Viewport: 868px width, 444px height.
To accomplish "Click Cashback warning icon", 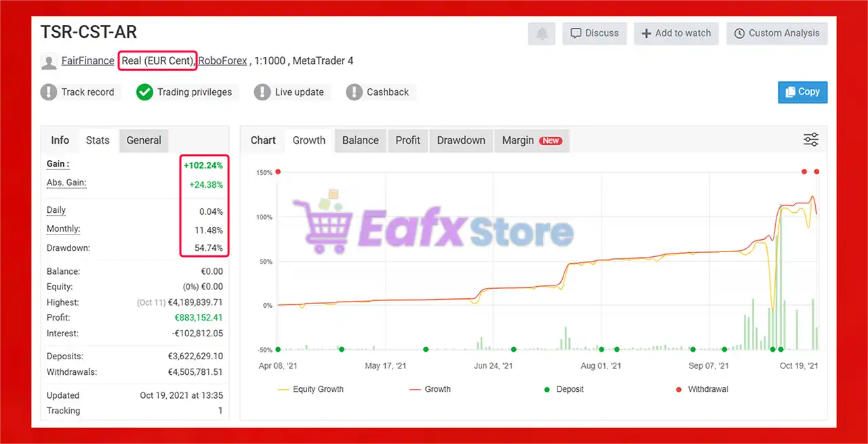I will tap(354, 92).
